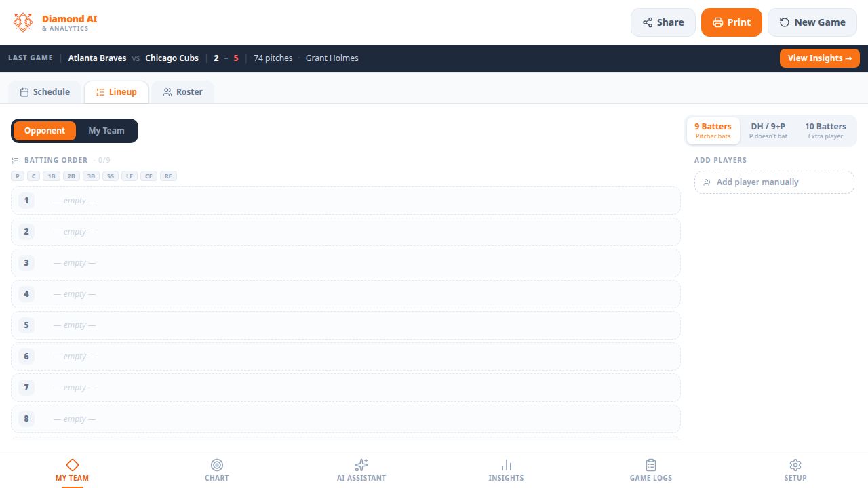868x488 pixels.
Task: Open the Chart target icon
Action: [217, 465]
